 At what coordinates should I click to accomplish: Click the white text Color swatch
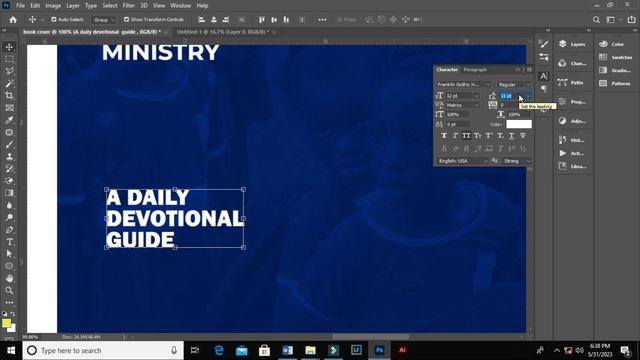click(x=519, y=124)
